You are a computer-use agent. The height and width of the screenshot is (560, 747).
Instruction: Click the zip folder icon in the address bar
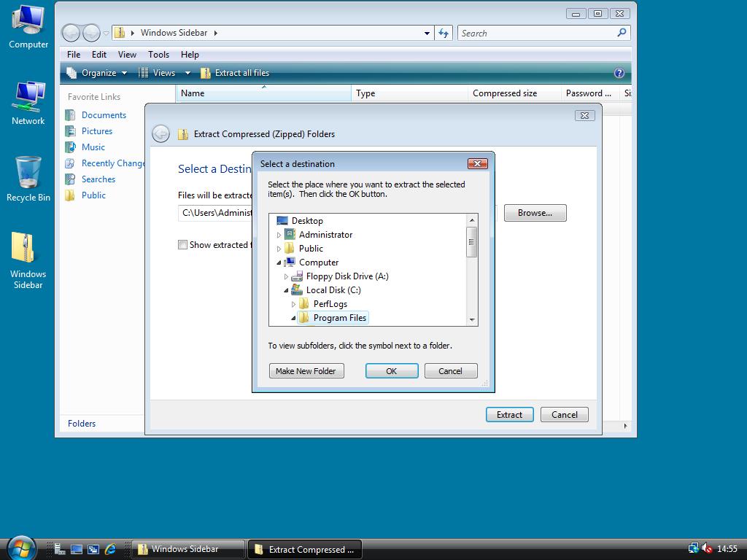120,33
